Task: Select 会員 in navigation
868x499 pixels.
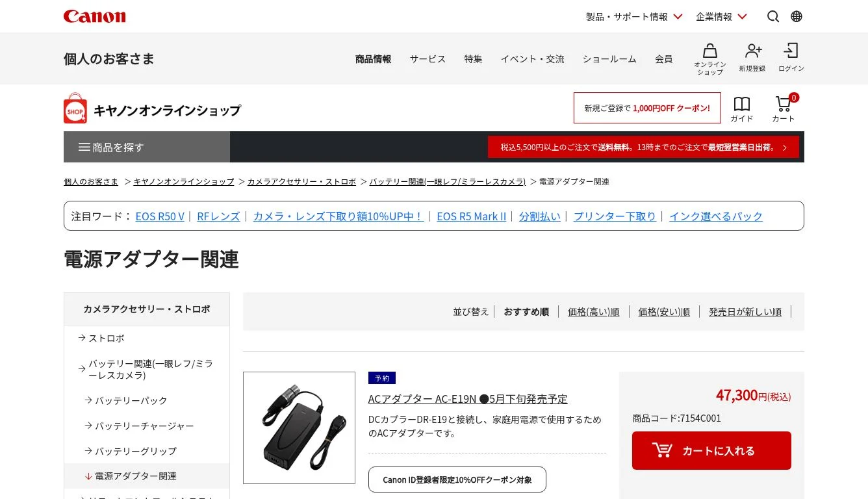Action: (663, 58)
